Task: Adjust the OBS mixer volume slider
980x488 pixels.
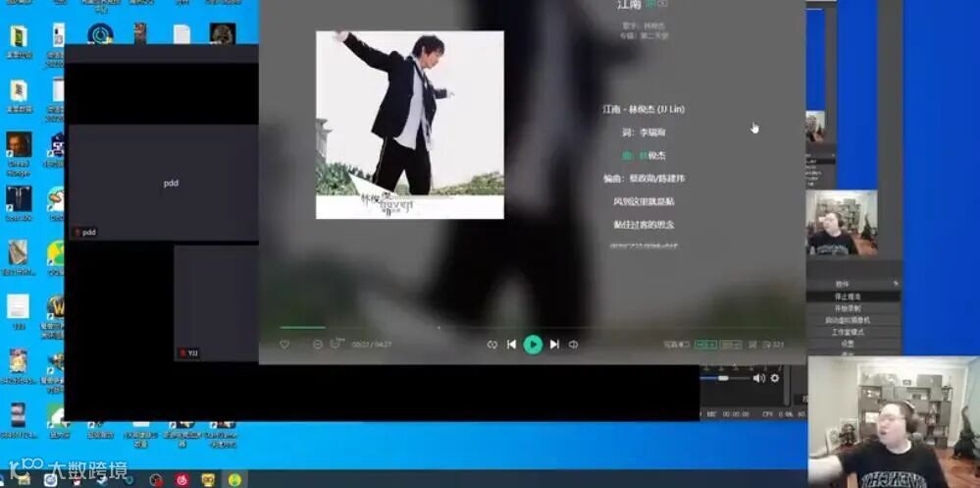Action: 724,378
